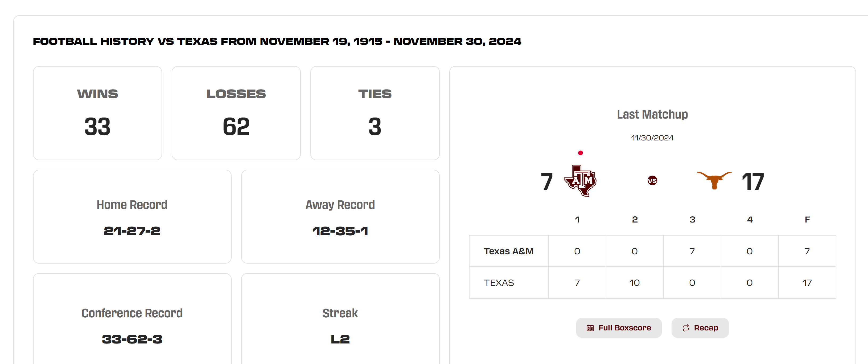Click the 11/30/2024 matchup date
The height and width of the screenshot is (364, 868).
click(x=652, y=138)
